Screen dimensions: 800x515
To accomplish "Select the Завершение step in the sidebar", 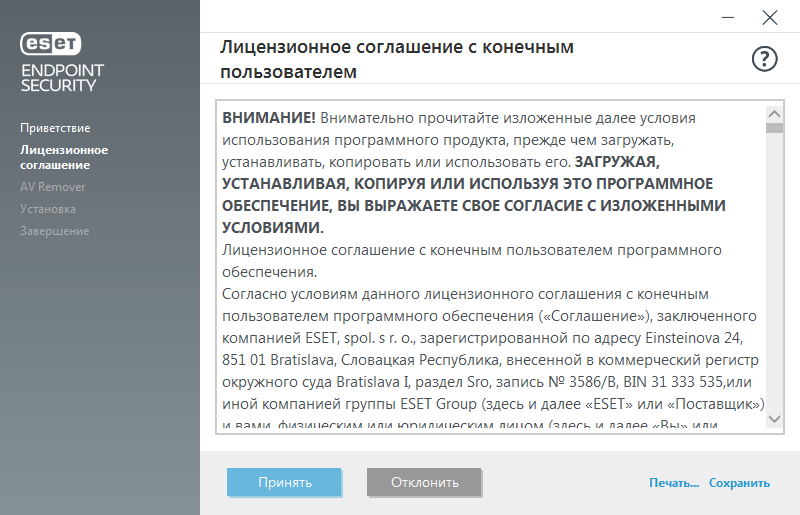I will pos(55,231).
